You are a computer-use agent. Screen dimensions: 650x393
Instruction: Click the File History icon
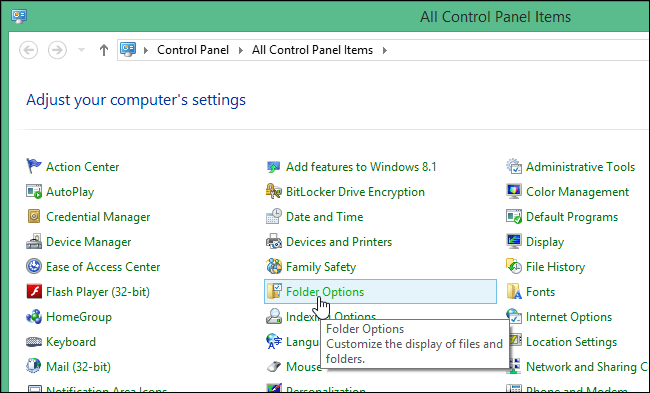(x=514, y=266)
